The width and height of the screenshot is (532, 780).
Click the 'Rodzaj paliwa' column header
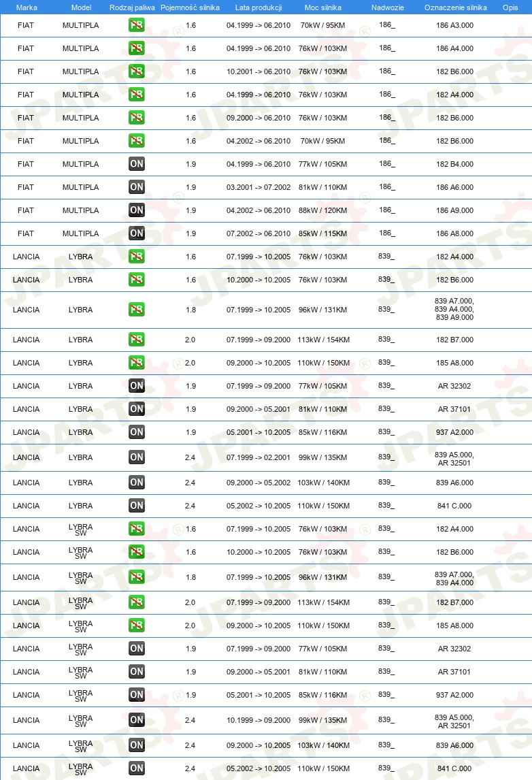[x=132, y=7]
